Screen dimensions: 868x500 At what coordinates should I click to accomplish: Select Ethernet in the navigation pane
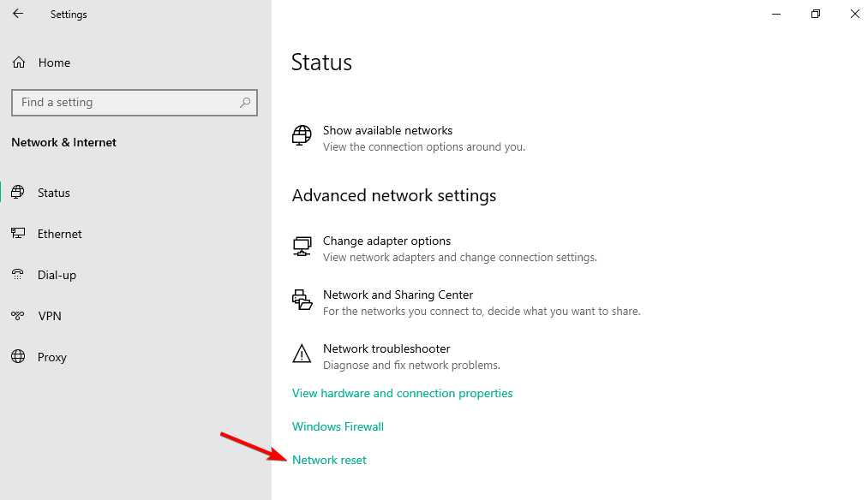[59, 233]
